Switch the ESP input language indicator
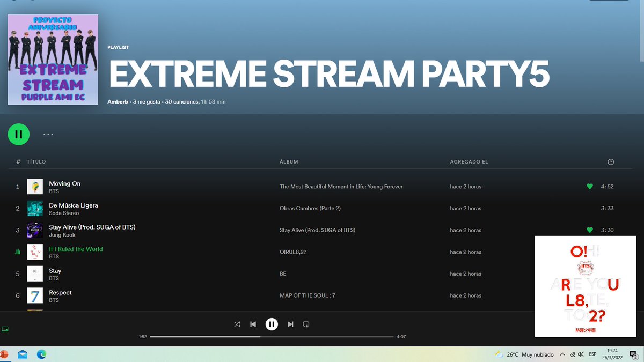644x362 pixels. click(x=593, y=354)
